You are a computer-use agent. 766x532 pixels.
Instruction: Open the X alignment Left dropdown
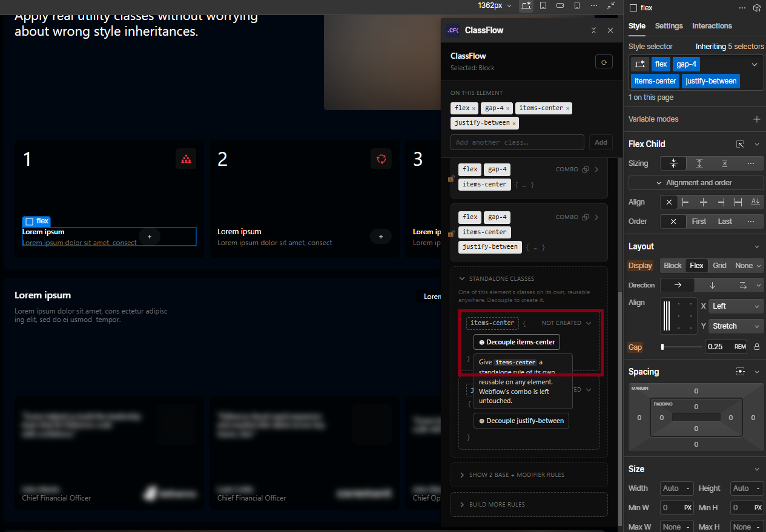click(736, 306)
